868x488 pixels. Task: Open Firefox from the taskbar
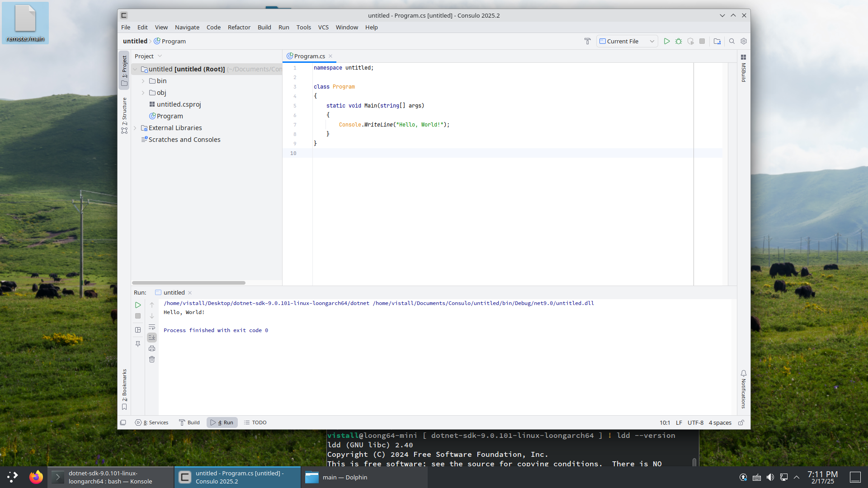36,477
